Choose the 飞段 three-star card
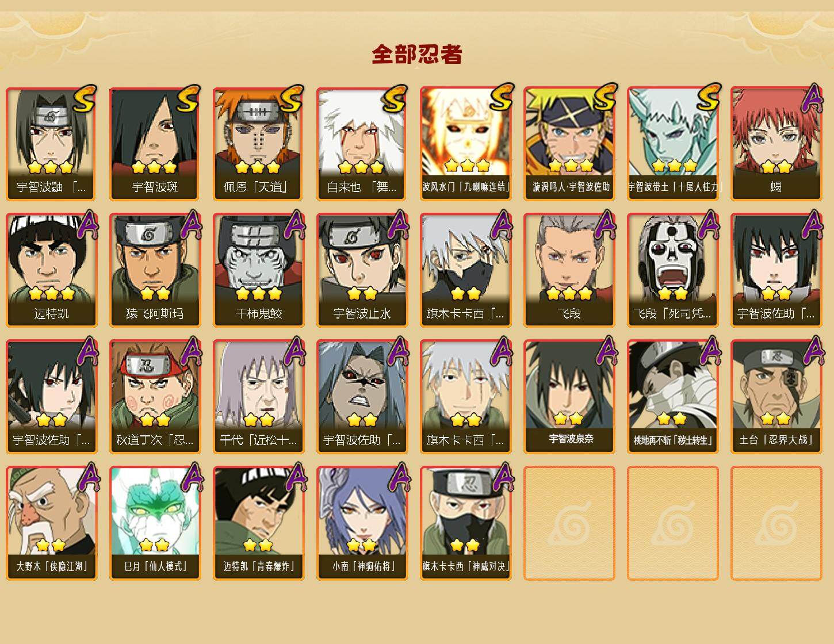The image size is (834, 644). pos(569,270)
